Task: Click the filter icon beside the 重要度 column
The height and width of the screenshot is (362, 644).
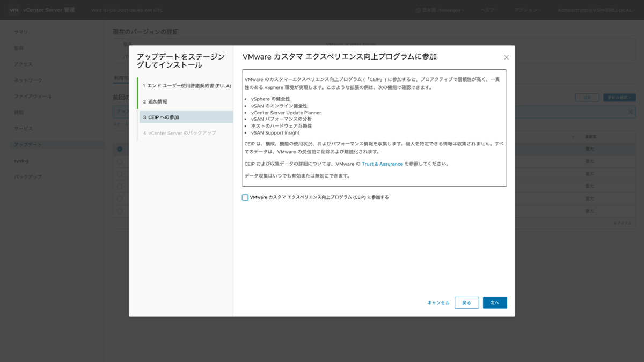Action: (572, 137)
